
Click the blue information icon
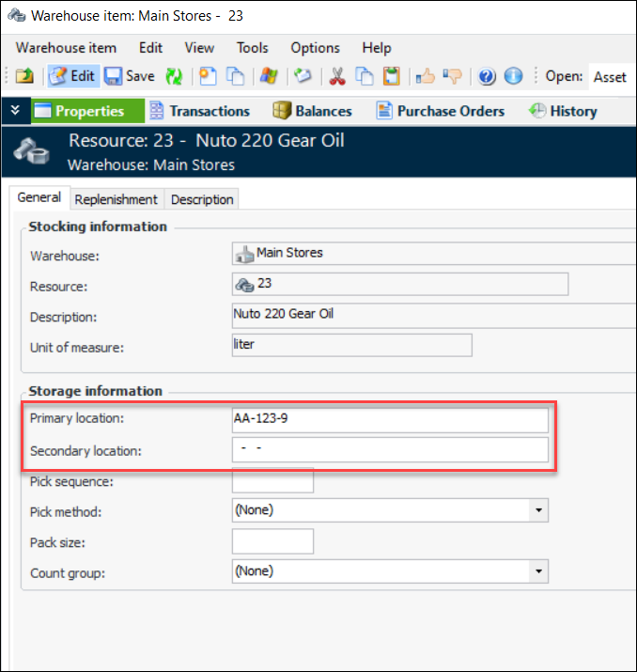513,76
